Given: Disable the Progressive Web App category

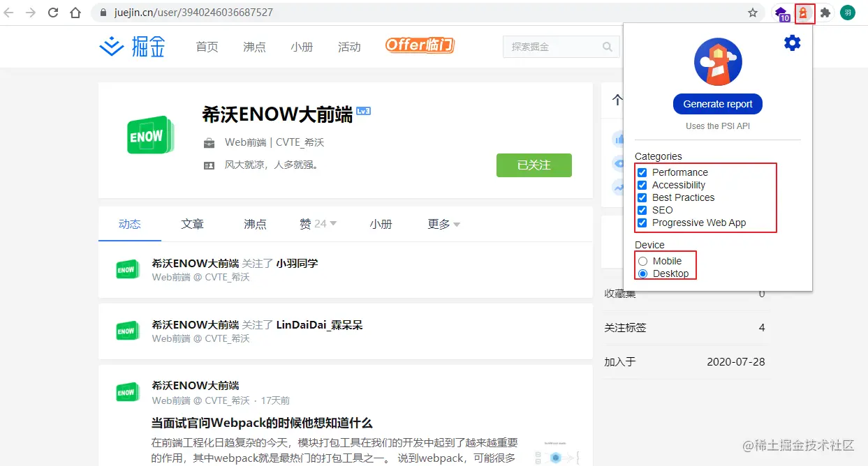Looking at the screenshot, I should (642, 223).
